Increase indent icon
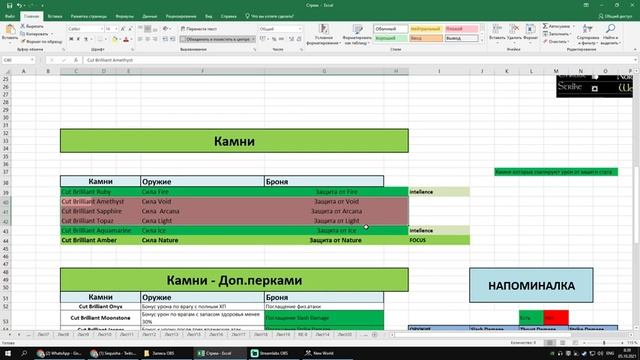Viewport: 640px width, 360px height. (x=172, y=39)
